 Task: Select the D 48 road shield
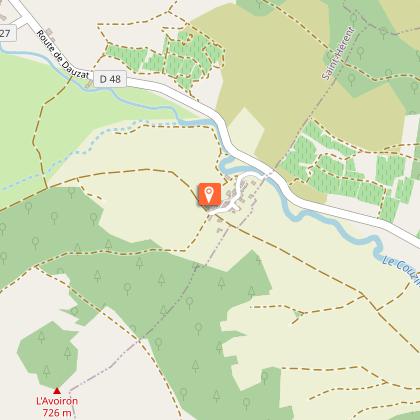click(x=110, y=79)
